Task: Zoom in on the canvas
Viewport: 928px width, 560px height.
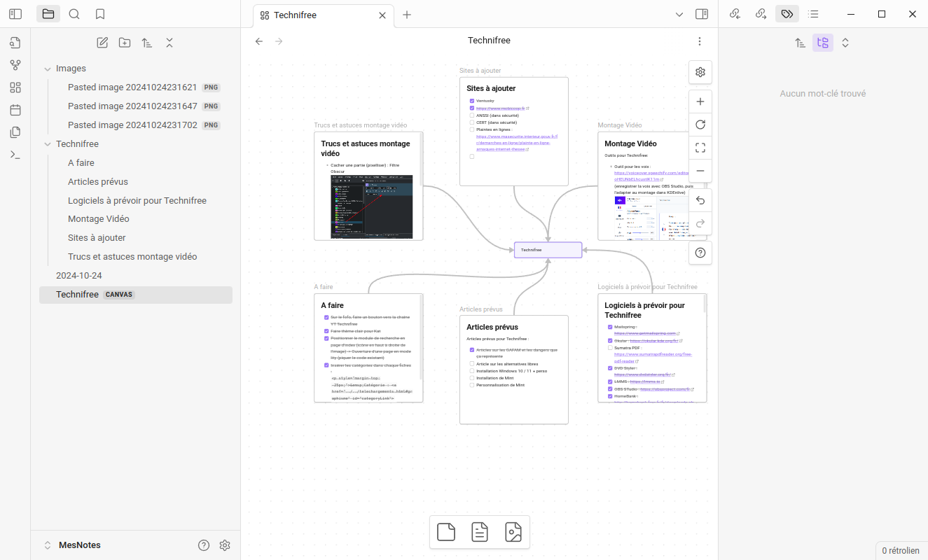Action: click(x=700, y=101)
